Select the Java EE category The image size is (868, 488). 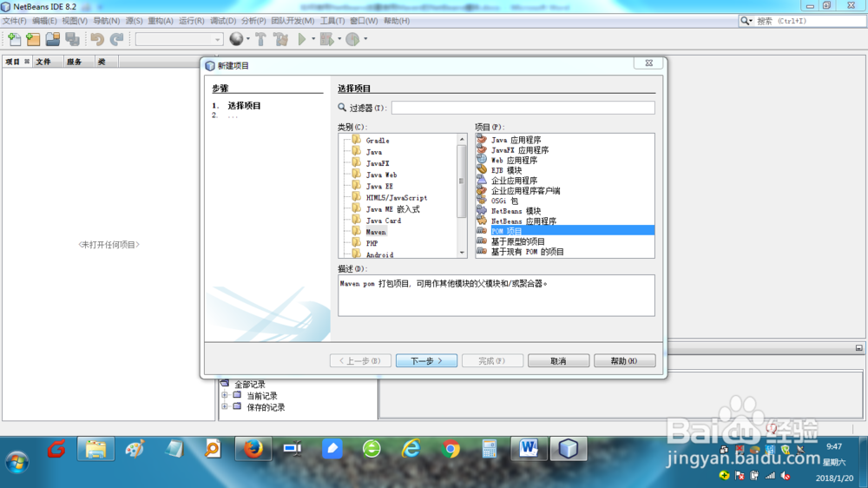[379, 186]
